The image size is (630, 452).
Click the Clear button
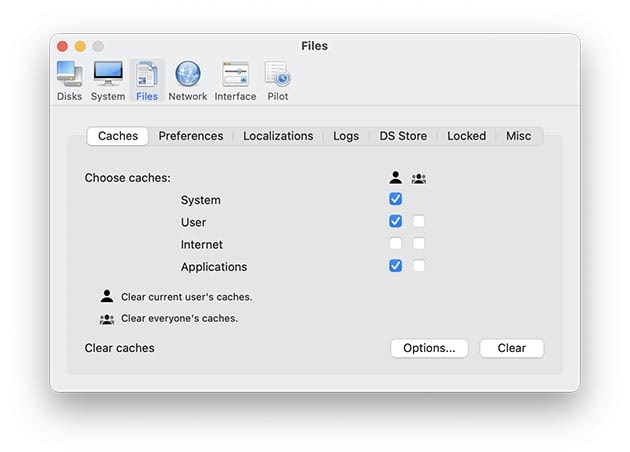[511, 348]
